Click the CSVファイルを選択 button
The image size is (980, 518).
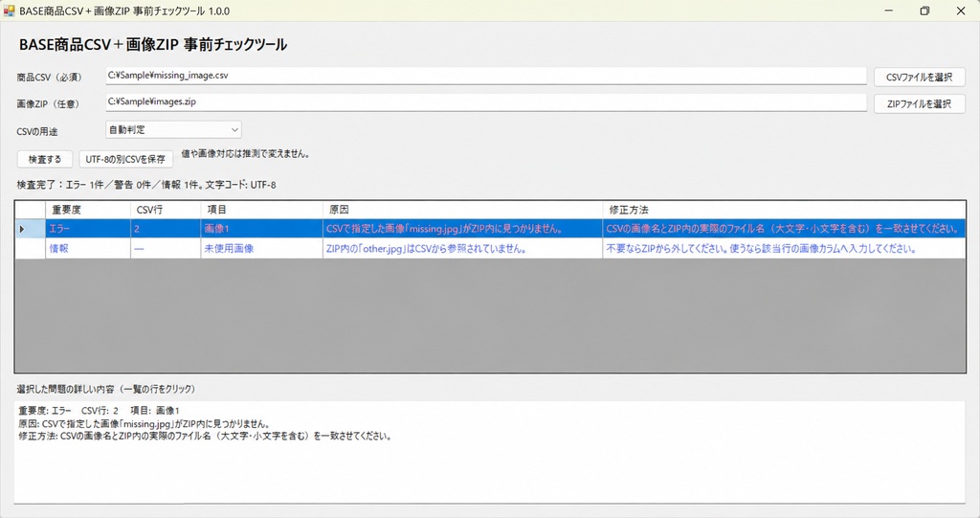[x=920, y=77]
